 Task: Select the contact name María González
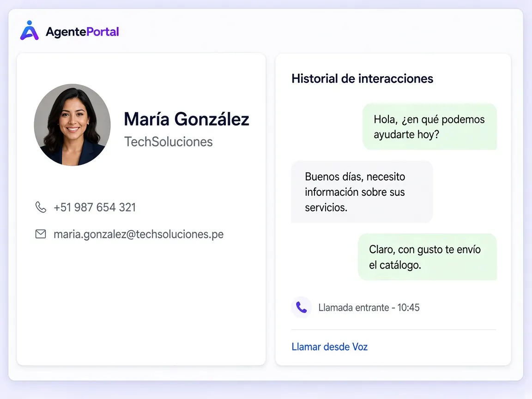coord(186,119)
